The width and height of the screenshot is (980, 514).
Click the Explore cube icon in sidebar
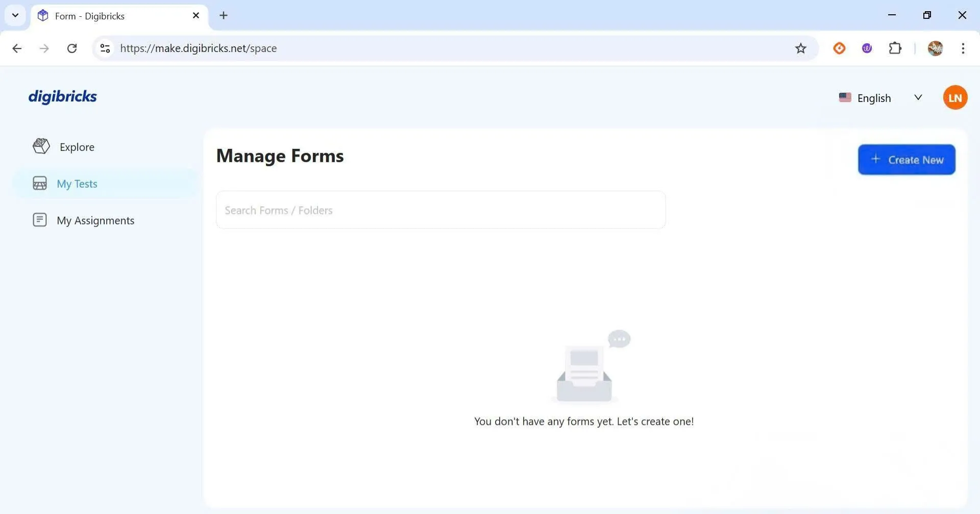tap(41, 146)
